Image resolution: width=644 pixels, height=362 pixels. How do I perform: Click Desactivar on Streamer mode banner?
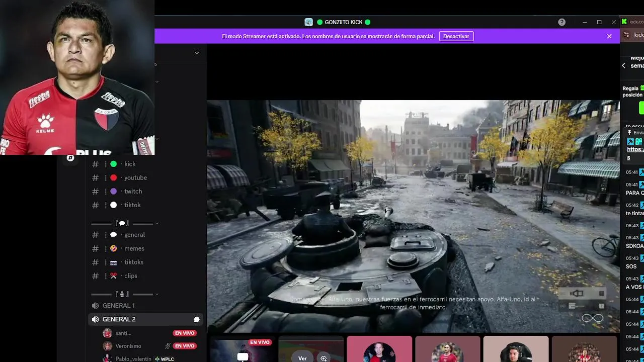[x=456, y=36]
